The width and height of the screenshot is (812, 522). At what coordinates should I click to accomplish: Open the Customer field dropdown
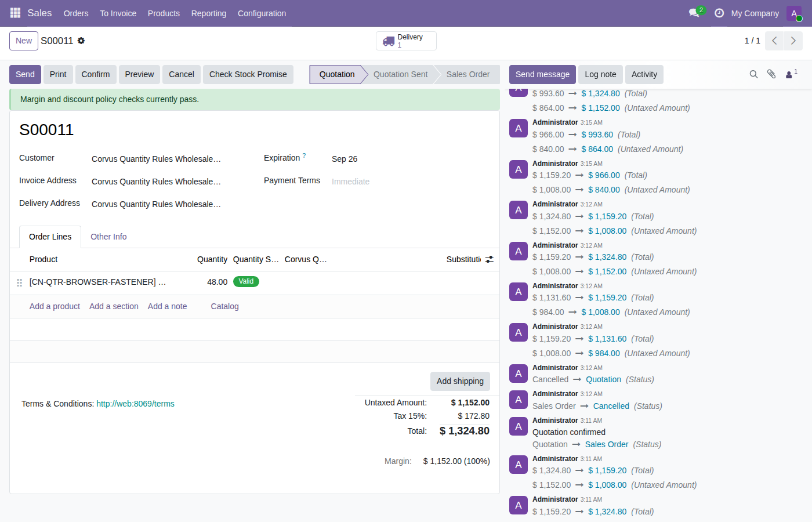tap(168, 159)
